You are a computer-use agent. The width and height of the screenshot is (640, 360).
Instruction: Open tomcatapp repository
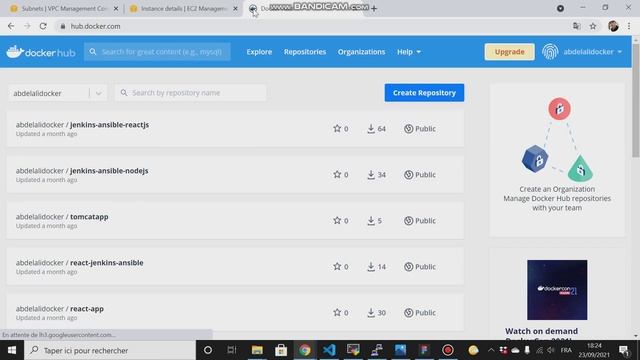(89, 217)
